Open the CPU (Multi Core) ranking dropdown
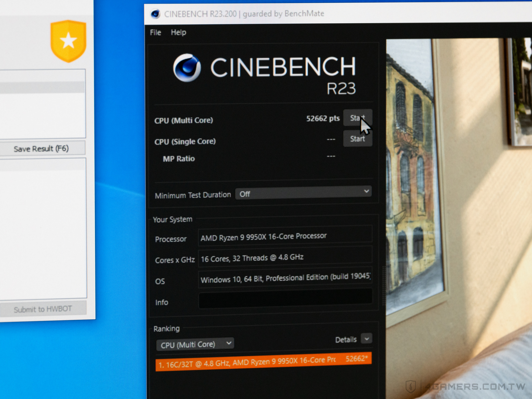Screen dimensions: 532x399 pos(195,344)
